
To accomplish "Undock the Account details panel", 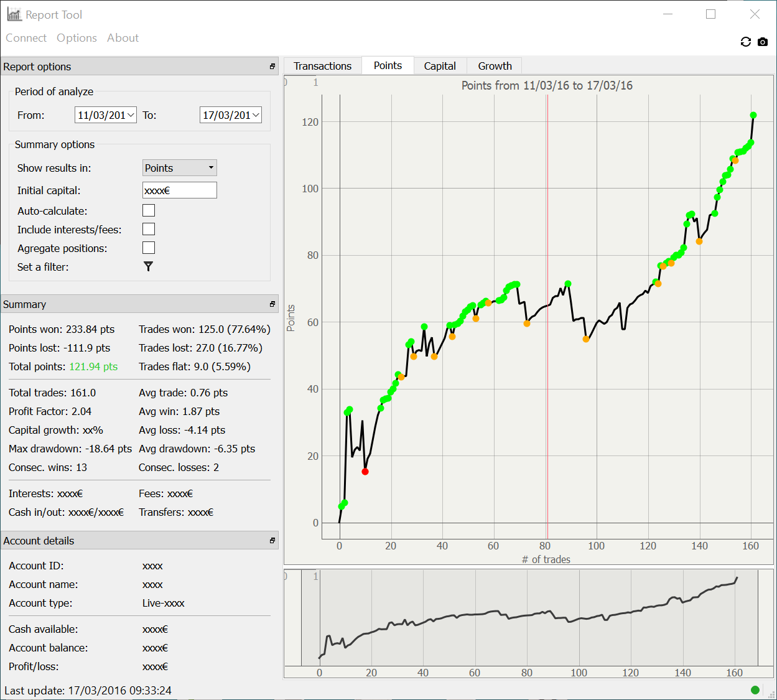I will (272, 541).
